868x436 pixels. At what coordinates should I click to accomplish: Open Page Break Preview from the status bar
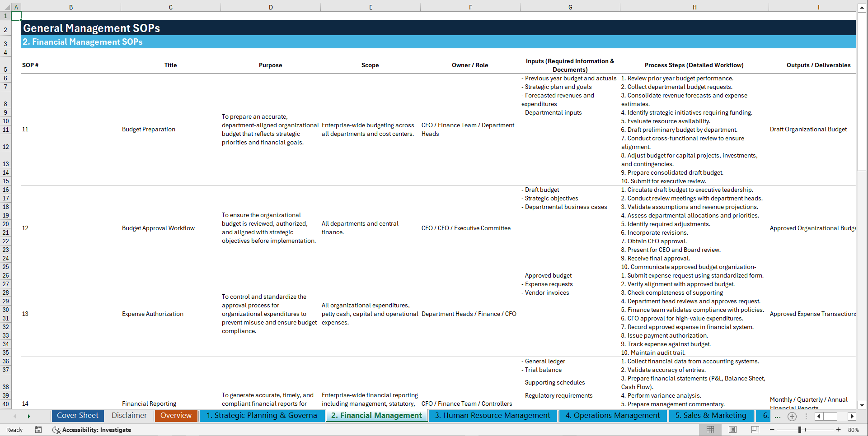click(x=755, y=430)
